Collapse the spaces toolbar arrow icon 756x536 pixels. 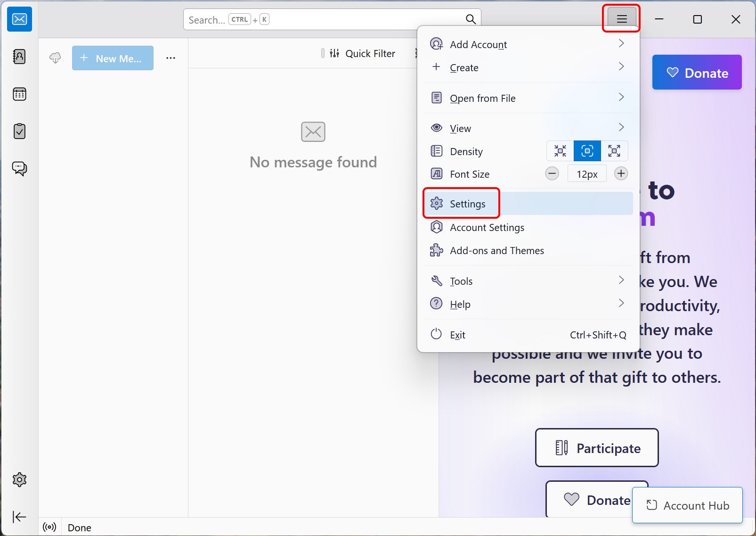(19, 517)
